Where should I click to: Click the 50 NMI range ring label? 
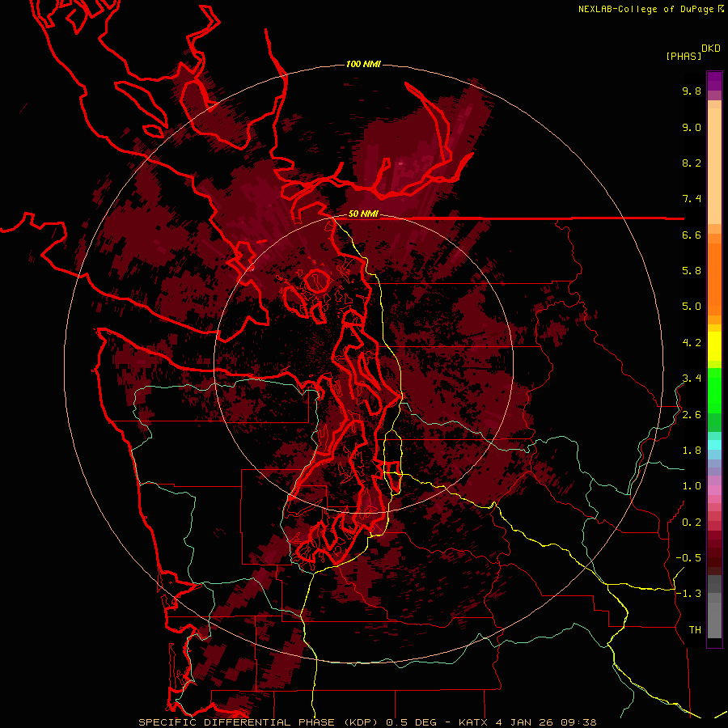pyautogui.click(x=363, y=214)
